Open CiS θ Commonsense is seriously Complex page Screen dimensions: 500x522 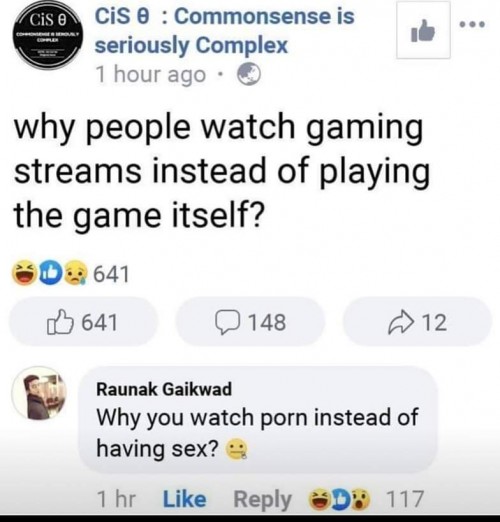225,31
